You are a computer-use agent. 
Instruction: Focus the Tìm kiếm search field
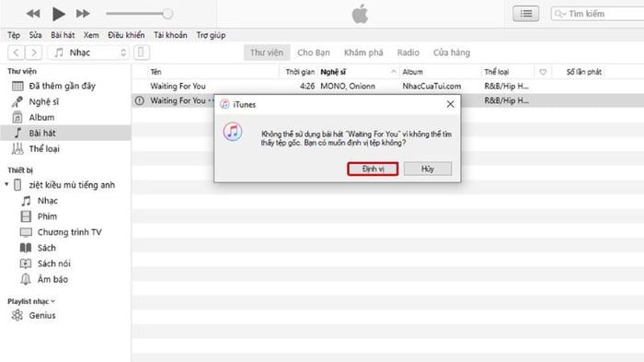pos(598,14)
